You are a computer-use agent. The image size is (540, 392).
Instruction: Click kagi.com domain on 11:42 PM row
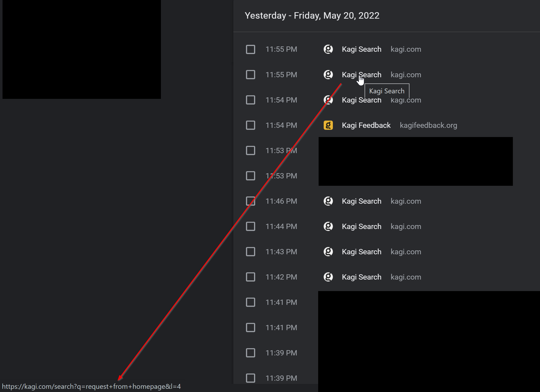pos(406,277)
